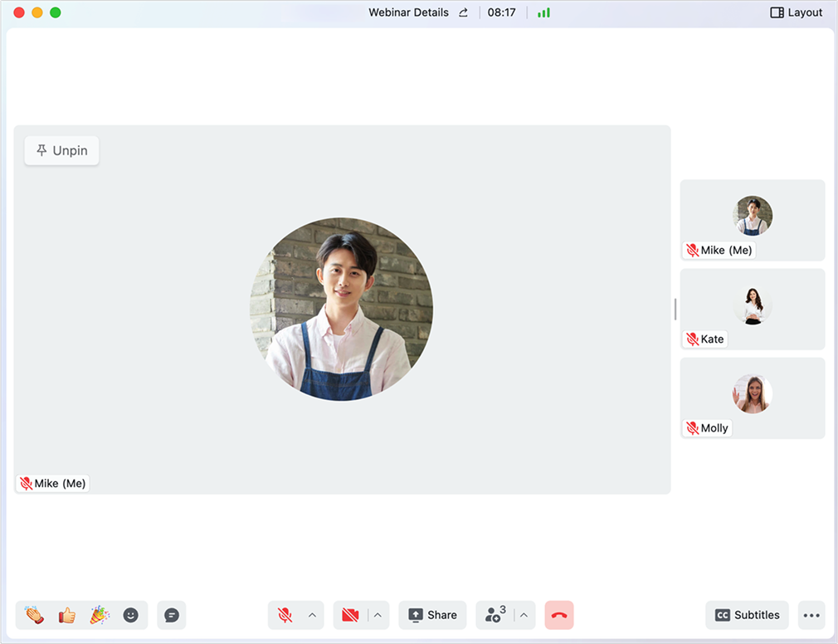Expand participants options chevron
This screenshot has width=838, height=644.
(524, 615)
